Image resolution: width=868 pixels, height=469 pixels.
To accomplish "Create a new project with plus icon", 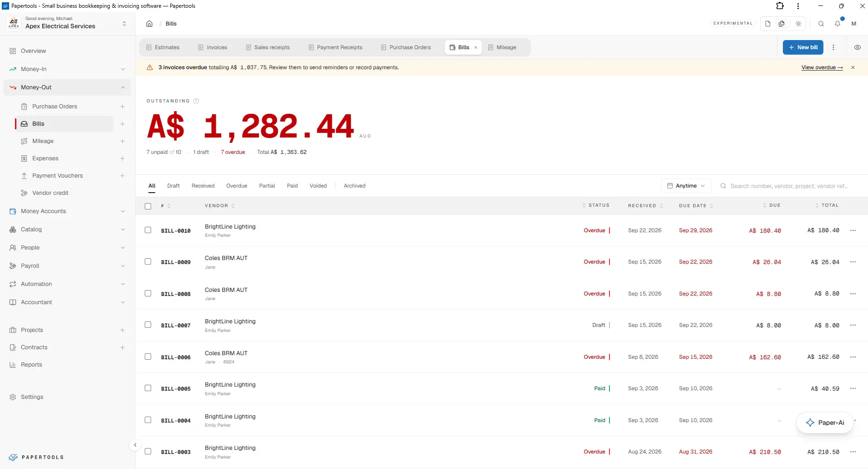I will pos(122,330).
